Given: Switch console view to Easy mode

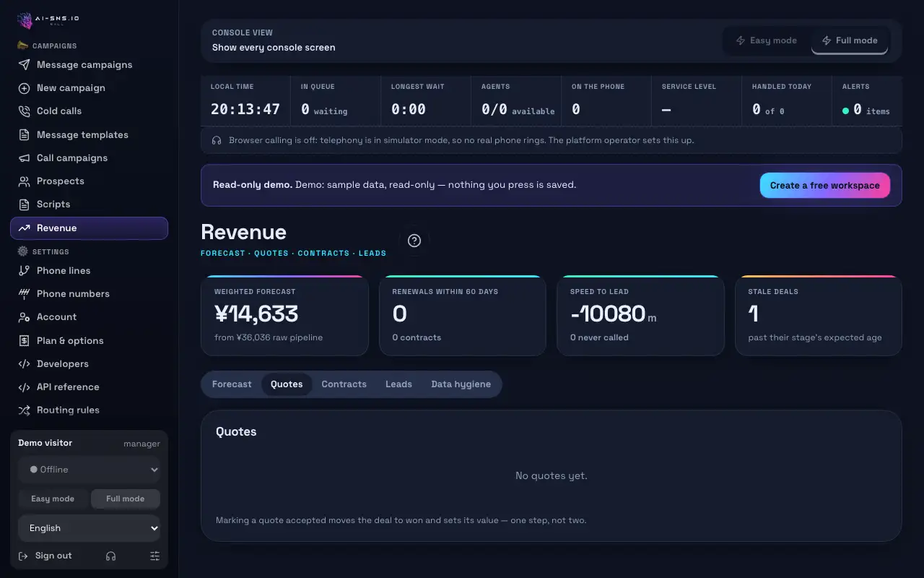Looking at the screenshot, I should pyautogui.click(x=767, y=40).
